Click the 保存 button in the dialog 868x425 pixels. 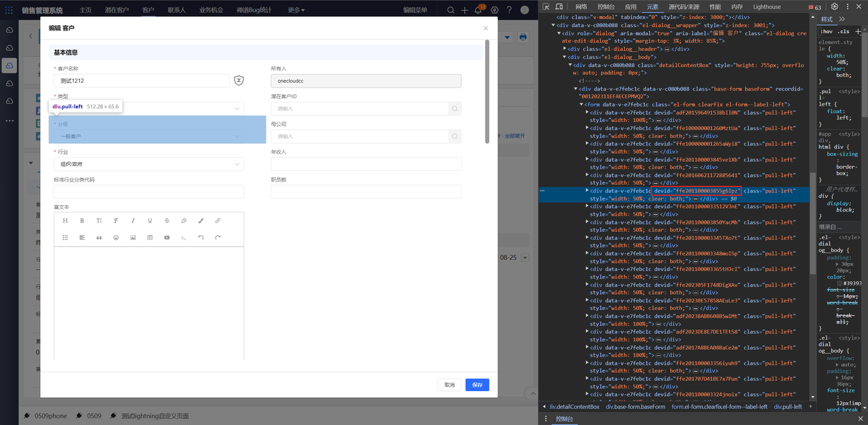pyautogui.click(x=477, y=385)
